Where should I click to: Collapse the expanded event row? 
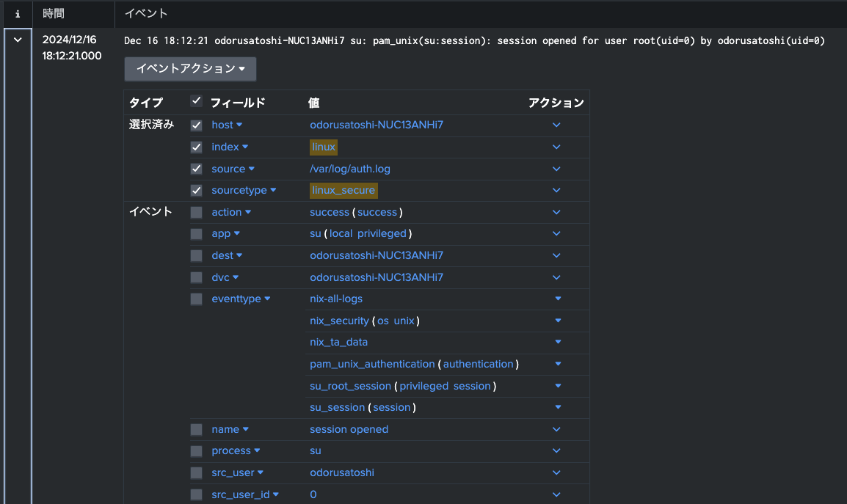coord(17,39)
